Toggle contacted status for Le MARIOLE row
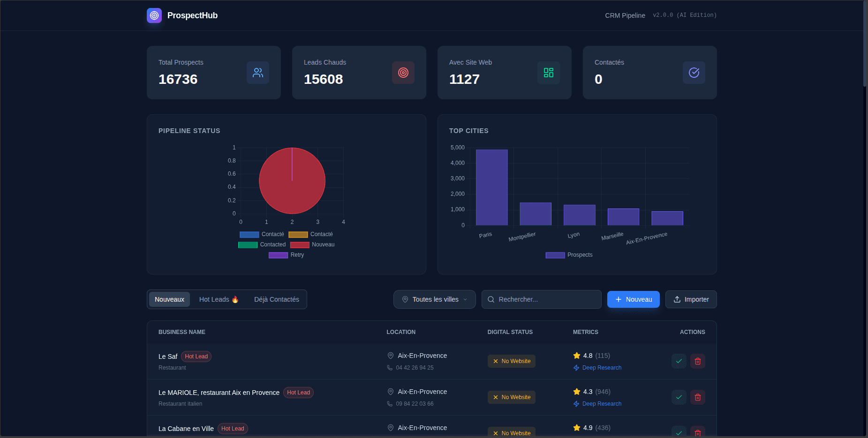 tap(679, 397)
